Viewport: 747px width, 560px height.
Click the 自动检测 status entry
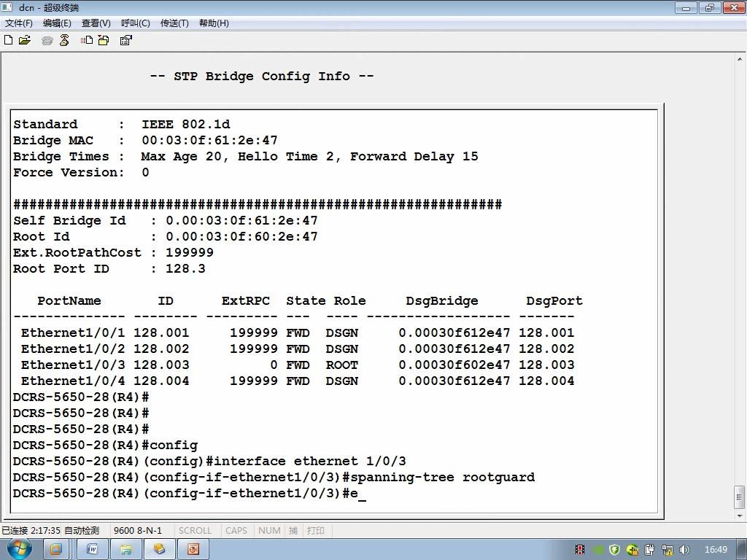82,531
